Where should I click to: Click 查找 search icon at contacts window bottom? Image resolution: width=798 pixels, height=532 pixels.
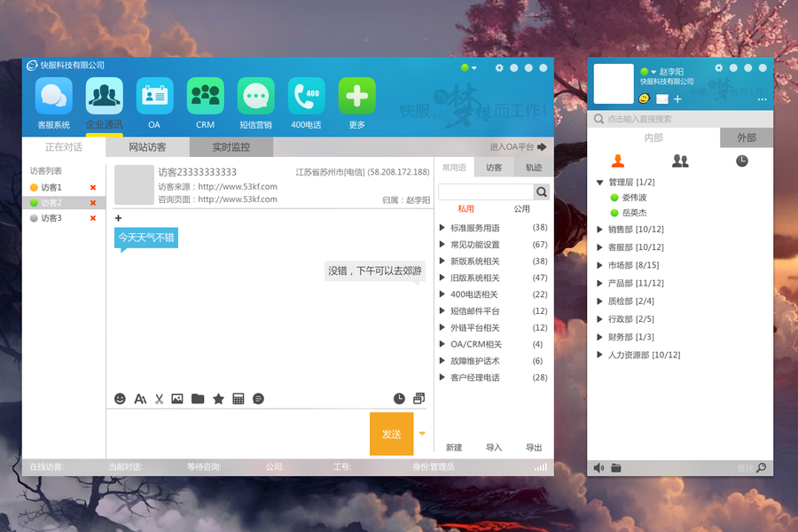[762, 467]
